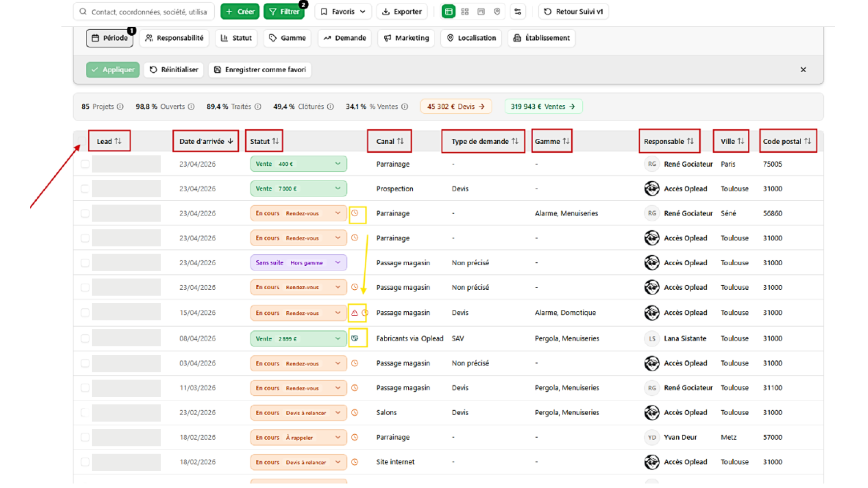Click the contact search input field
Viewport: 868px width, 488px height.
tap(144, 12)
